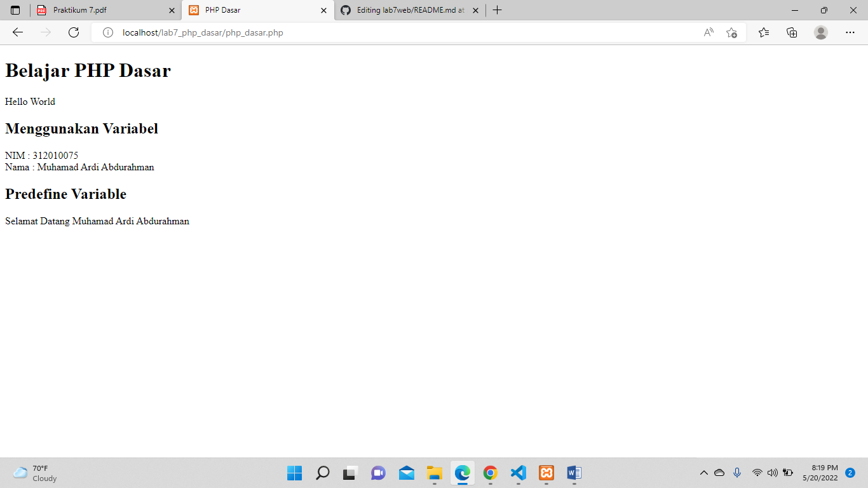
Task: Open the Favorites list
Action: coord(764,32)
